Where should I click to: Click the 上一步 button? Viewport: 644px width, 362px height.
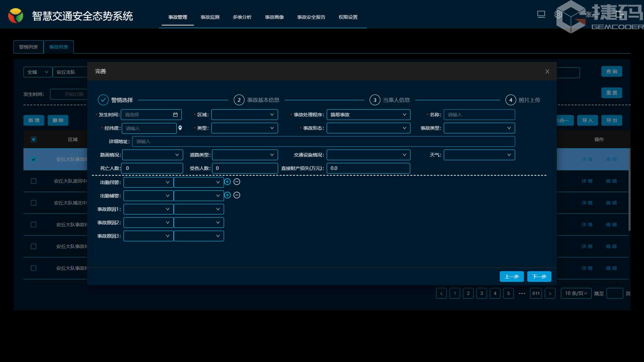click(x=512, y=277)
